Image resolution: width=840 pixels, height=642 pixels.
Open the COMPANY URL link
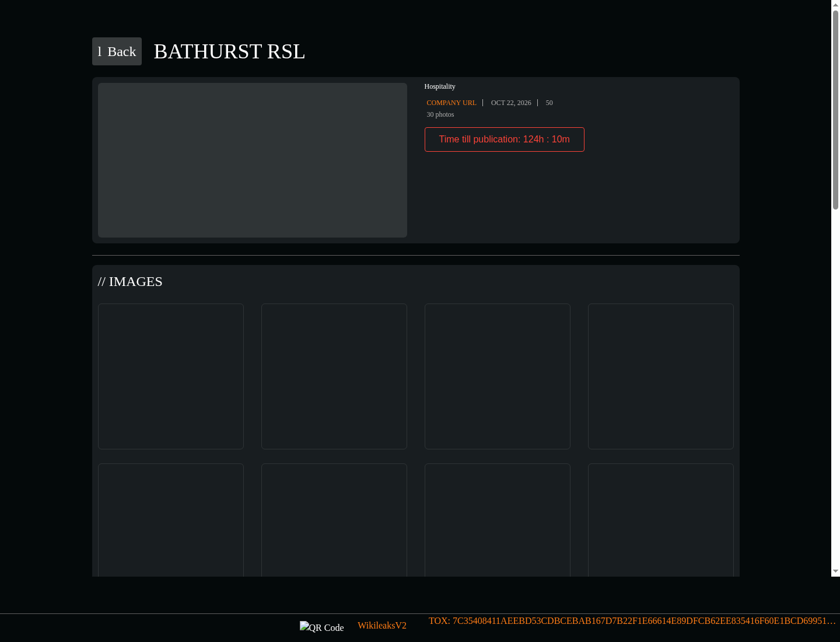(452, 103)
